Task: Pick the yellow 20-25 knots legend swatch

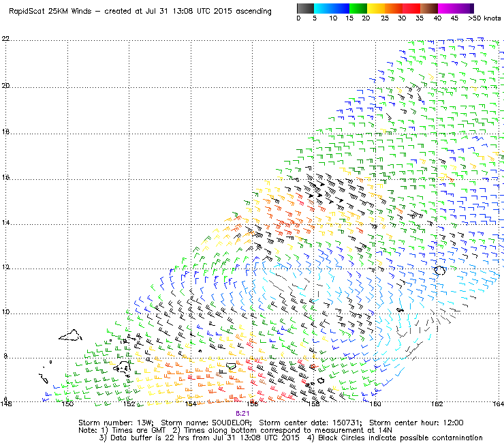Action: pos(376,8)
